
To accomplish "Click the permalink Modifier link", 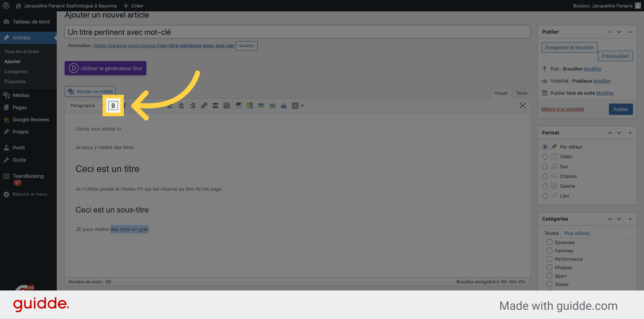I will [246, 46].
